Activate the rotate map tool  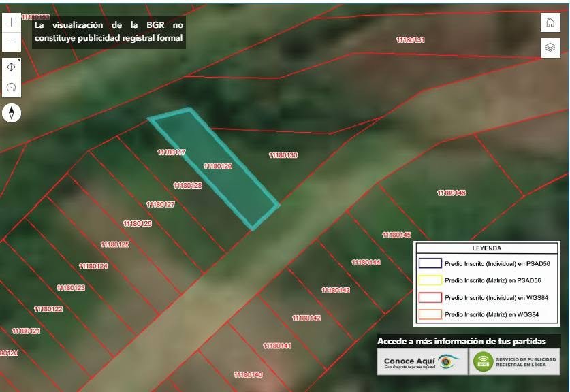tap(12, 88)
